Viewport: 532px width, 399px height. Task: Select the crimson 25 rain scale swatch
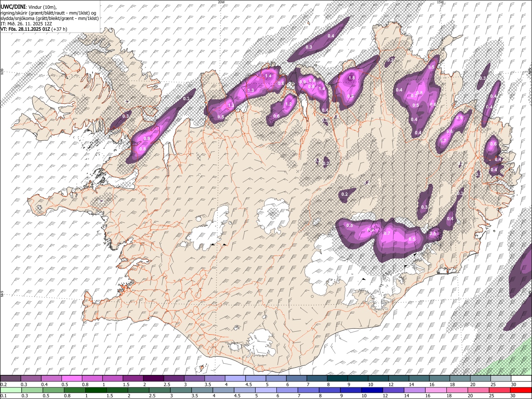(500, 390)
